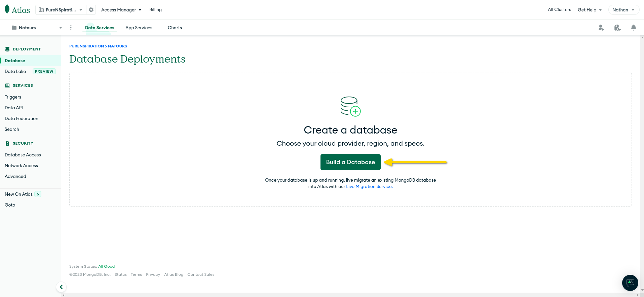Open Network Access settings
The image size is (644, 297).
(x=21, y=165)
